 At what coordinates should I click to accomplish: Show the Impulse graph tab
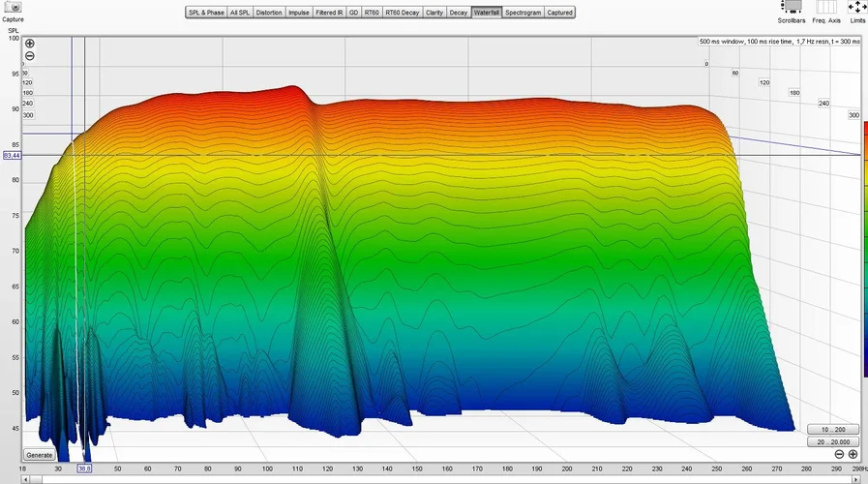pyautogui.click(x=300, y=13)
